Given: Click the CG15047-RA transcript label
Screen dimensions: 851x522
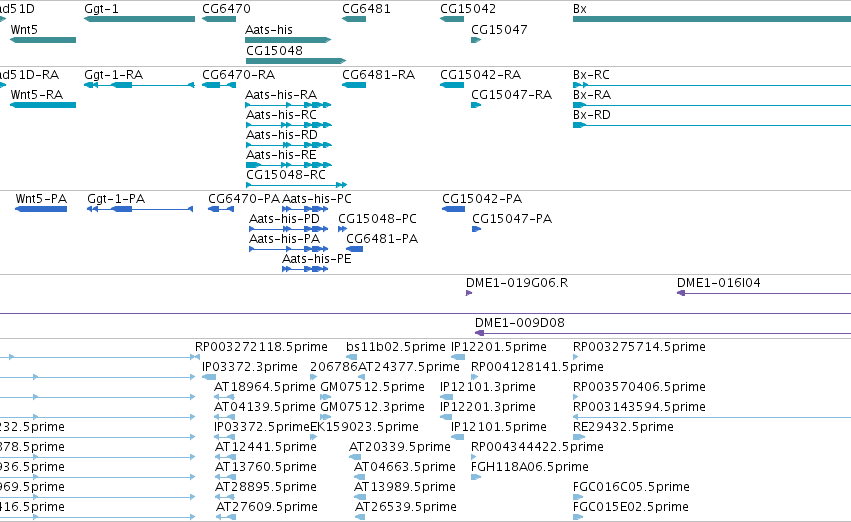Looking at the screenshot, I should point(511,95).
